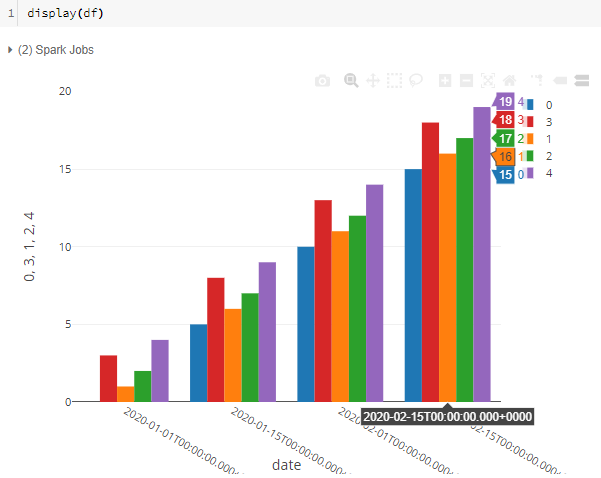Click the Autoscale icon
The height and width of the screenshot is (478, 601).
(488, 81)
